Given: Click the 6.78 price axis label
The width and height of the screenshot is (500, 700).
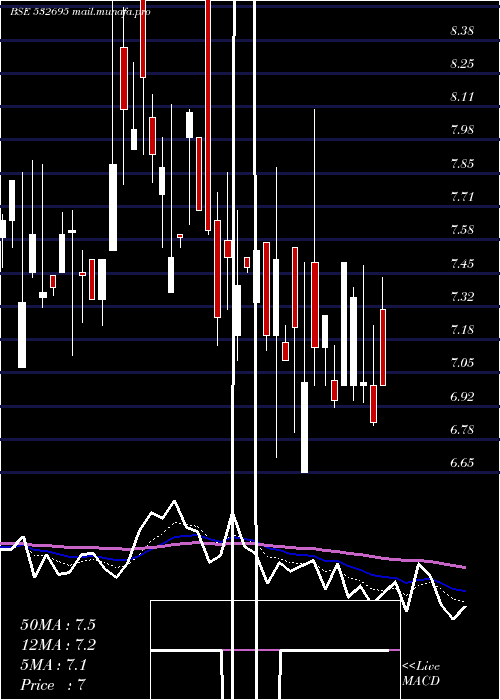Looking at the screenshot, I should click(x=462, y=430).
